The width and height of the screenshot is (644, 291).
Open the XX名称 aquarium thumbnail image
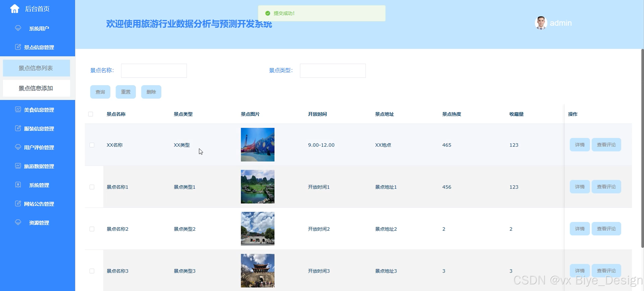click(x=257, y=145)
